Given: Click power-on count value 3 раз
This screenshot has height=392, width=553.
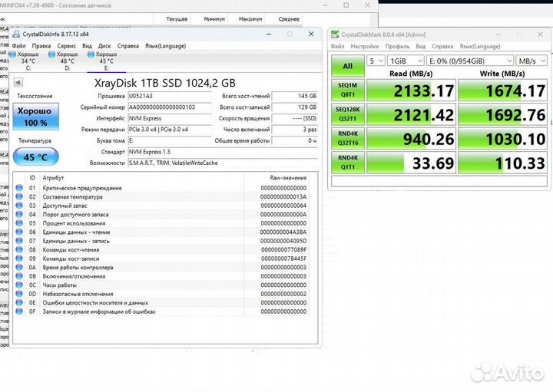Looking at the screenshot, I should (295, 130).
